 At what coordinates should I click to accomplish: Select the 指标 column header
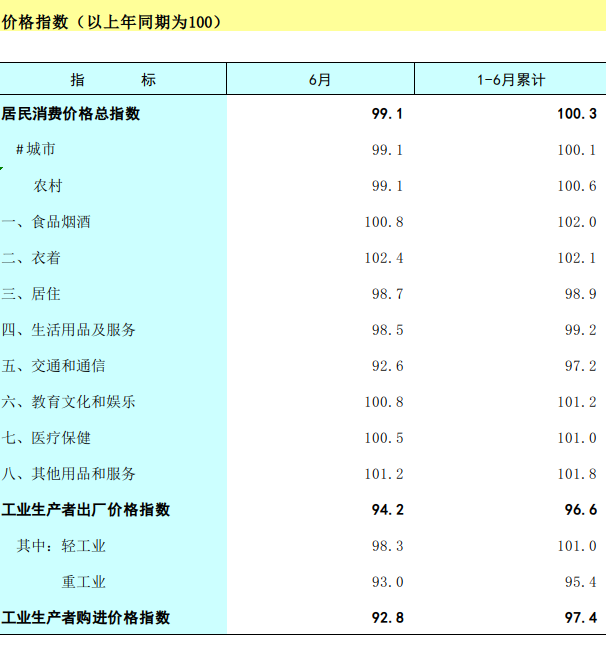[x=113, y=80]
